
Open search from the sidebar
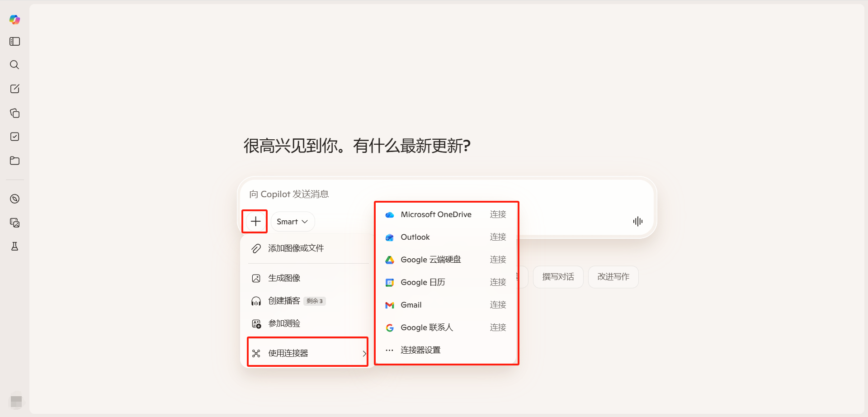pyautogui.click(x=14, y=65)
